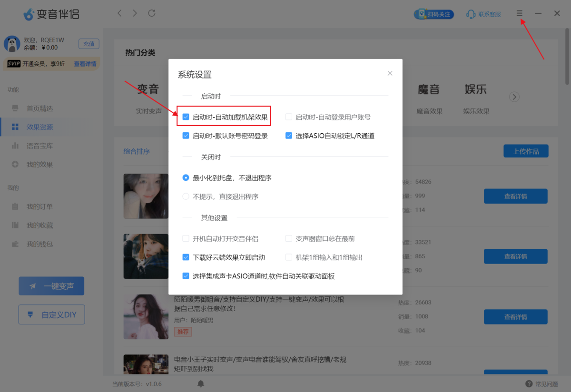Image resolution: width=571 pixels, height=392 pixels.
Task: Click the SVIP badge icon
Action: coord(14,64)
